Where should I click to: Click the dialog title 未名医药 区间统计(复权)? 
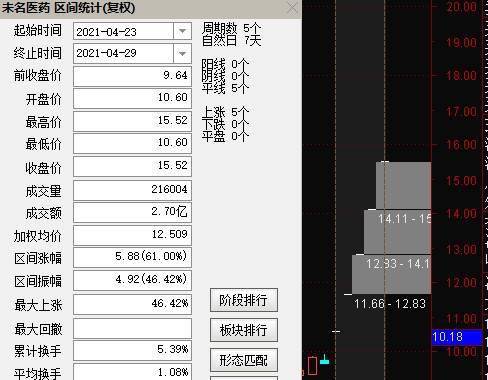pyautogui.click(x=68, y=8)
